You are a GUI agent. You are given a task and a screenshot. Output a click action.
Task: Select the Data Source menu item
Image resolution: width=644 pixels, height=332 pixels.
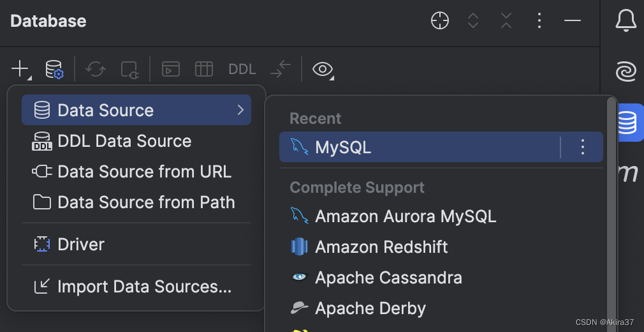(136, 110)
